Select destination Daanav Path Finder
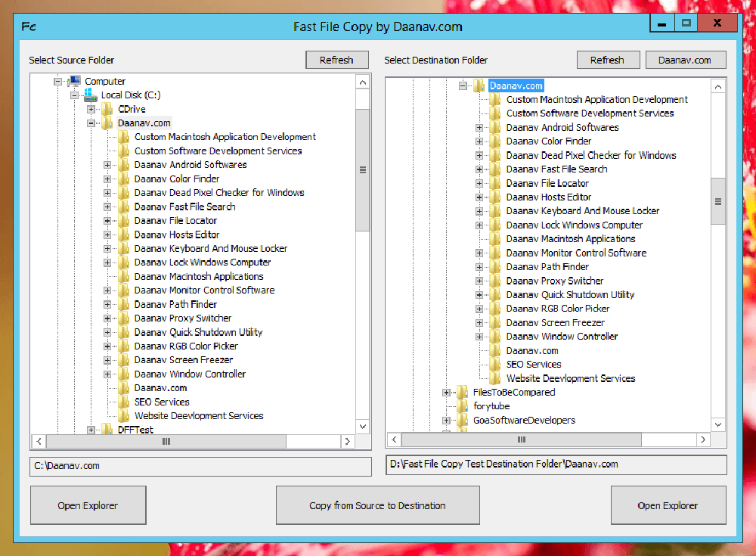Image resolution: width=756 pixels, height=556 pixels. click(x=547, y=267)
